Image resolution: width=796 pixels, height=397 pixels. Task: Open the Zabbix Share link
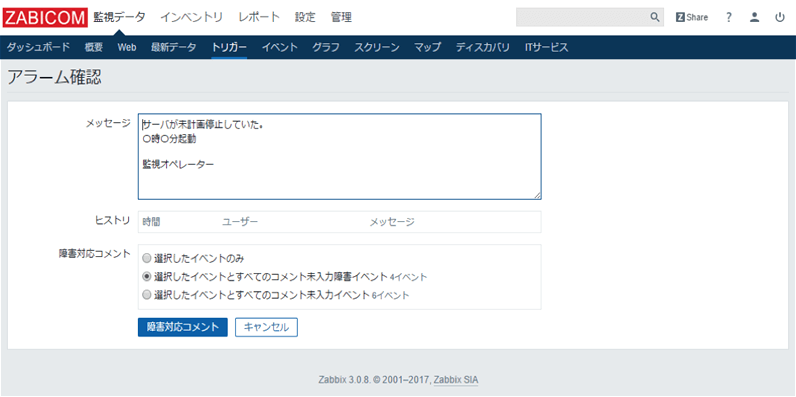point(691,17)
